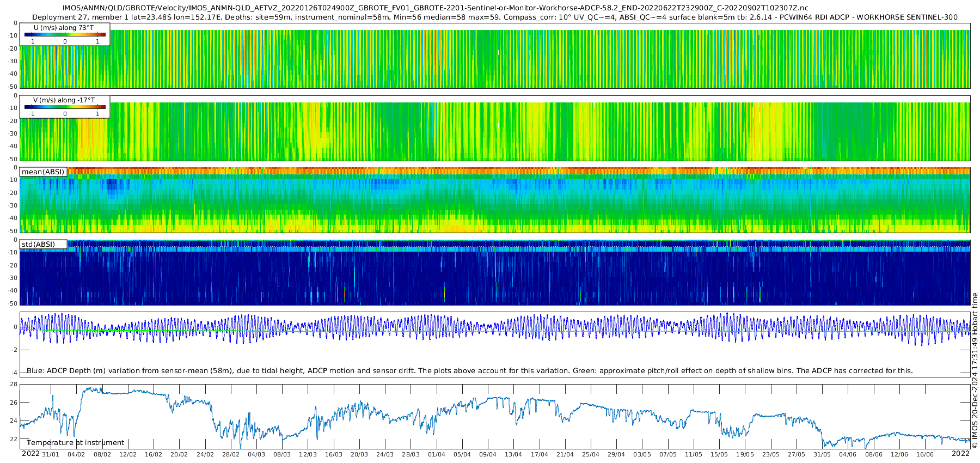Click the V velocity colorbar legend
The width and height of the screenshot is (980, 463).
pos(65,107)
